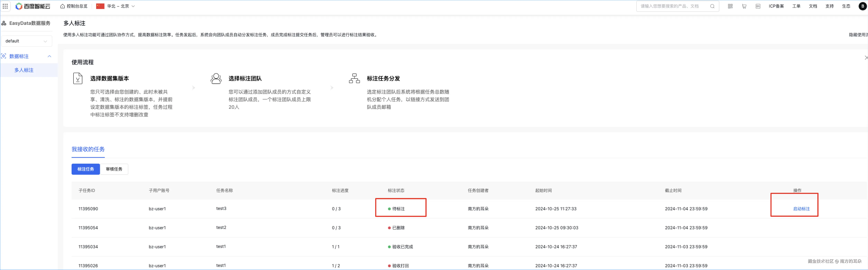Click the search magnifier icon
Image resolution: width=868 pixels, height=270 pixels.
(x=712, y=6)
